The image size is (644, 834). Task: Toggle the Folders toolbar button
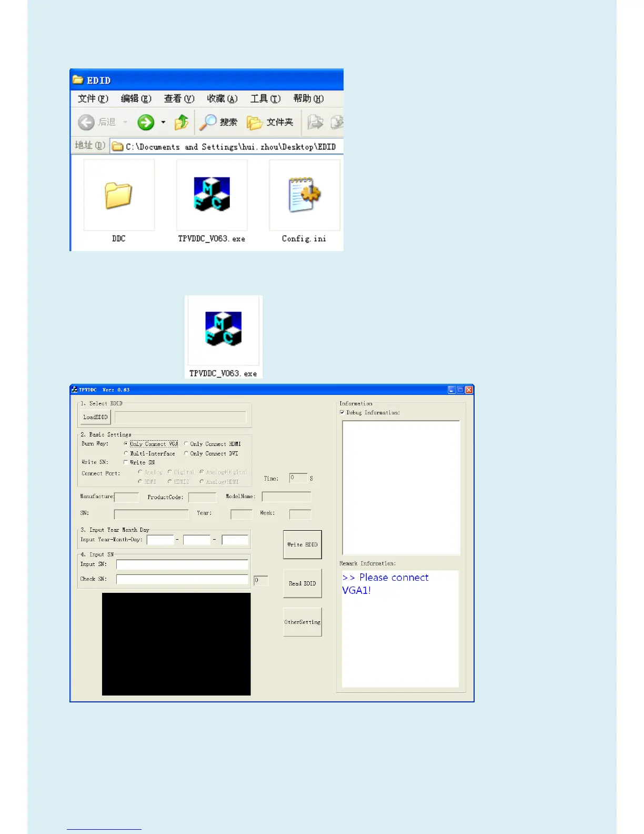(270, 122)
